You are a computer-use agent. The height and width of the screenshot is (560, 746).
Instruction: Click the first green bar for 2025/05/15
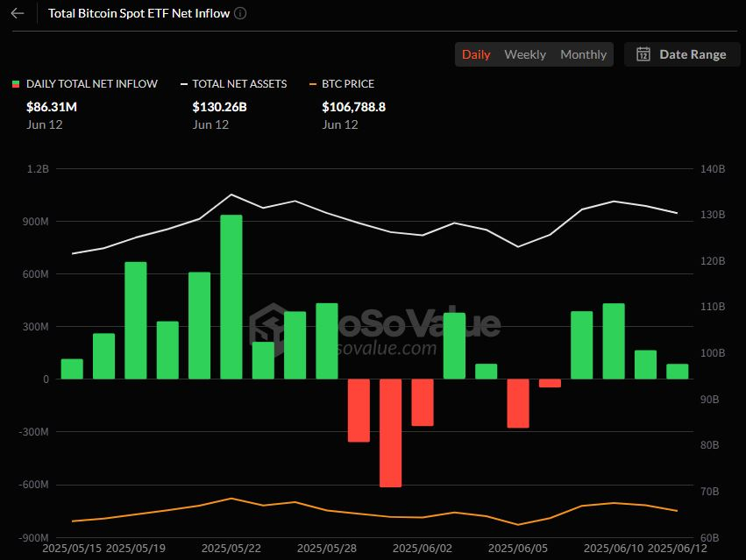(72, 369)
